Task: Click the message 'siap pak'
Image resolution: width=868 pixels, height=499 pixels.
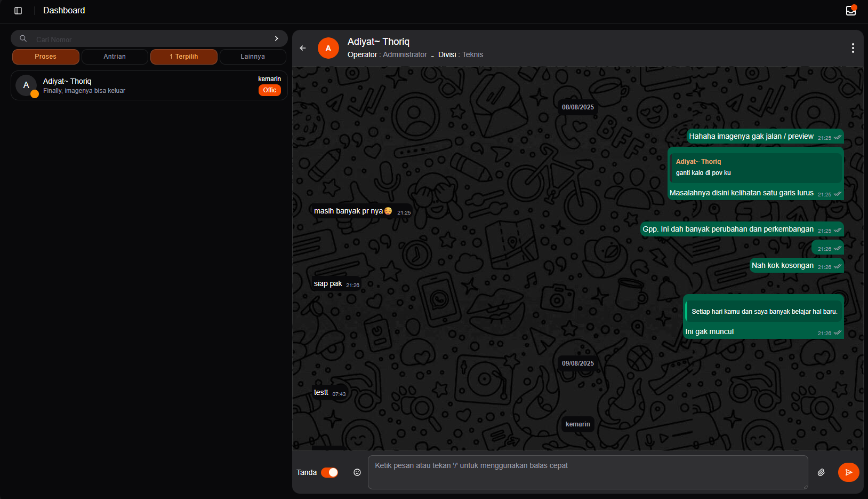Action: coord(336,284)
